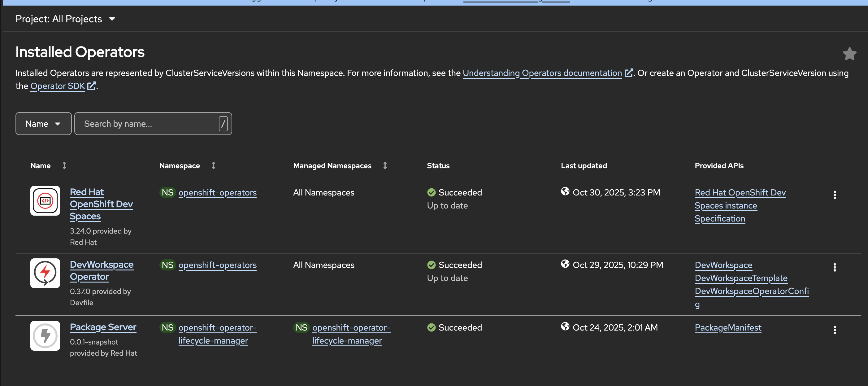Viewport: 868px width, 386px height.
Task: Open the Operator SDK link
Action: tap(58, 86)
